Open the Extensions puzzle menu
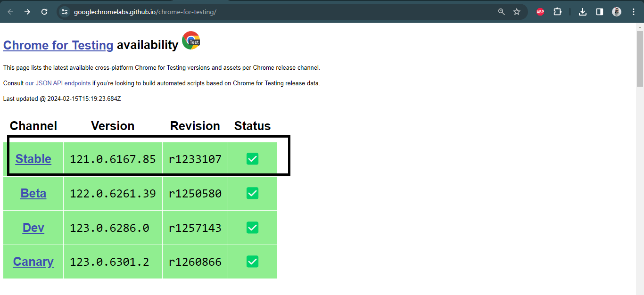This screenshot has width=644, height=295. pyautogui.click(x=557, y=12)
